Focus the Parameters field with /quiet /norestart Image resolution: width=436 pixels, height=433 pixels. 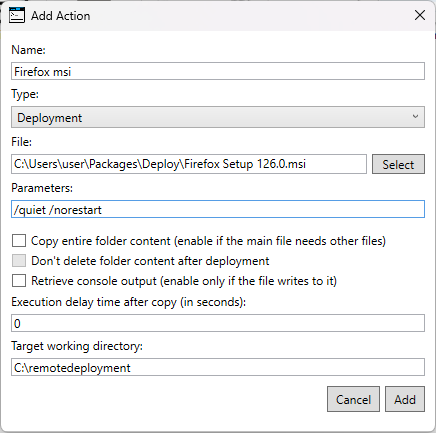(x=218, y=209)
